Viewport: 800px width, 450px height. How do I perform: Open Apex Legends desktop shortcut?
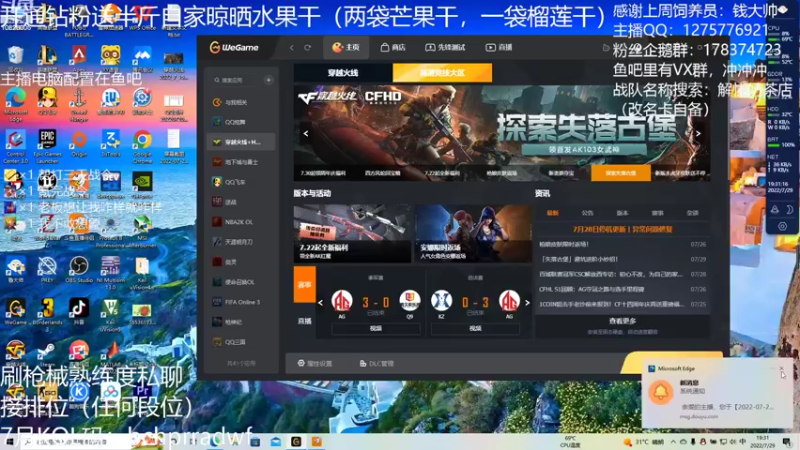click(79, 59)
